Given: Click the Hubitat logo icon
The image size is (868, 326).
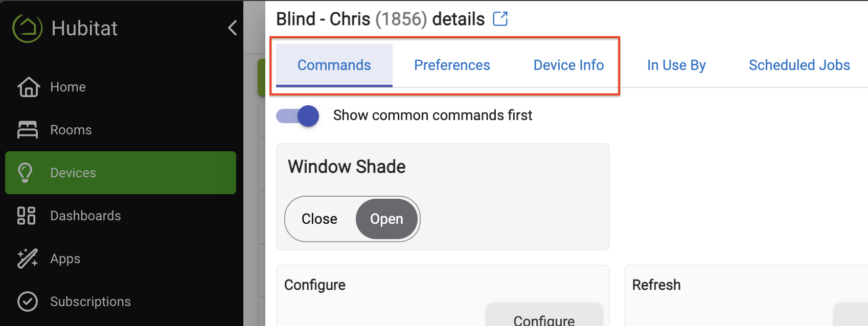Looking at the screenshot, I should click(27, 28).
